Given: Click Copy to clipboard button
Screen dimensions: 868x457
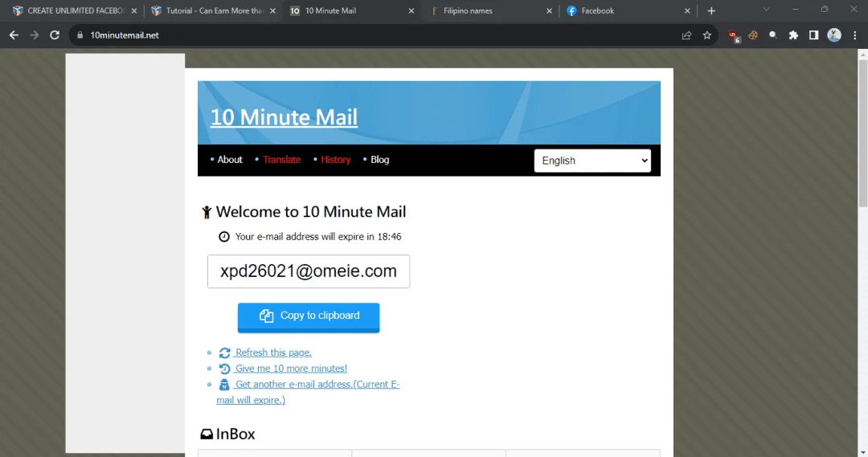Looking at the screenshot, I should point(309,317).
